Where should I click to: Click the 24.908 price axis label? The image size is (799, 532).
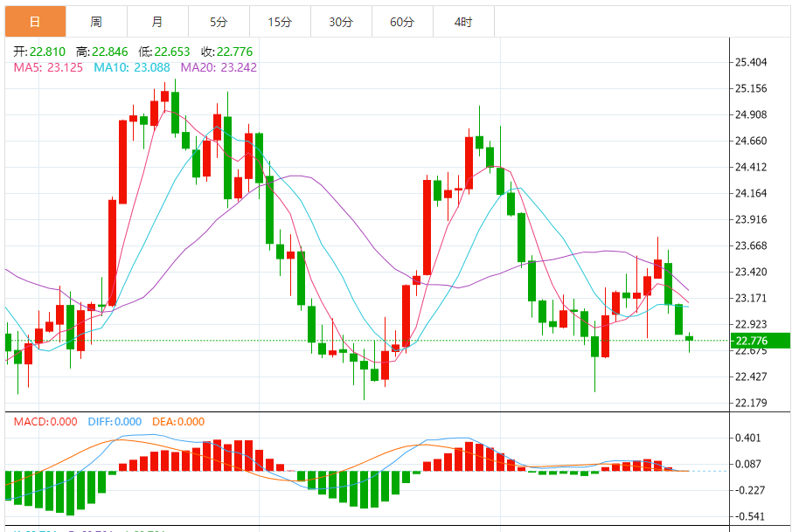[751, 114]
